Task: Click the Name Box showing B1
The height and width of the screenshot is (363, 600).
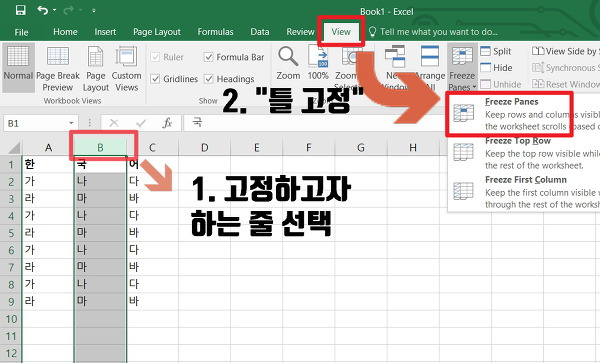Action: click(35, 123)
